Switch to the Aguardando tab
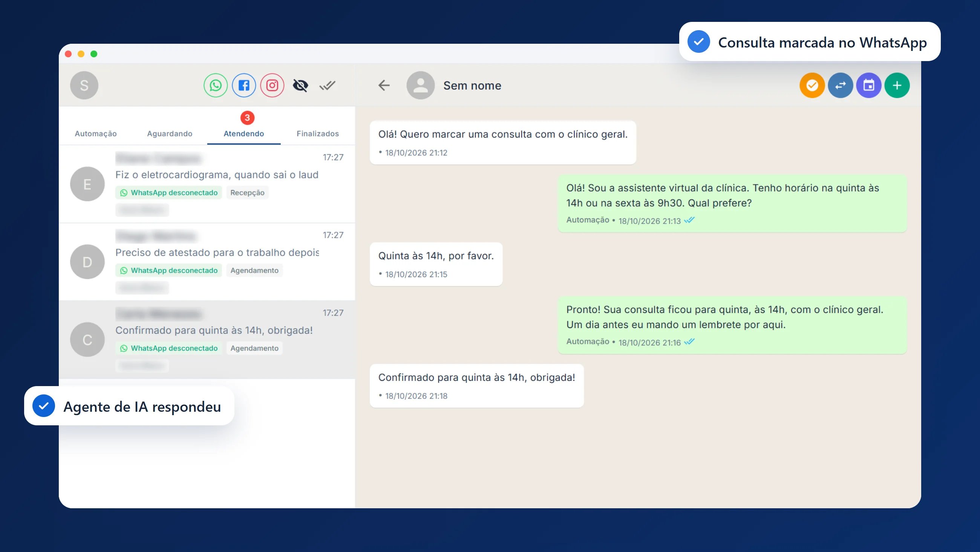This screenshot has width=980, height=552. (170, 133)
